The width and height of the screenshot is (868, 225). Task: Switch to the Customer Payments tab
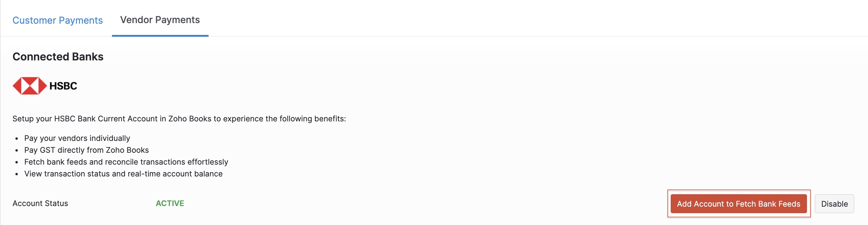[57, 20]
